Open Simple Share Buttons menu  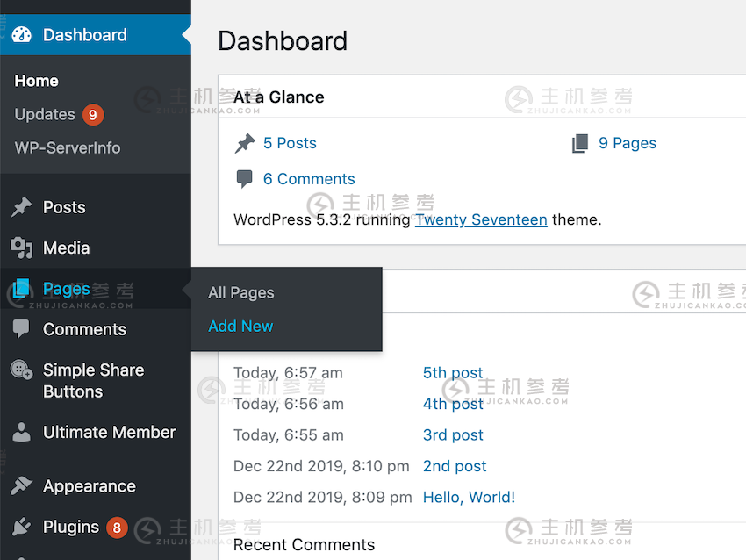click(93, 381)
